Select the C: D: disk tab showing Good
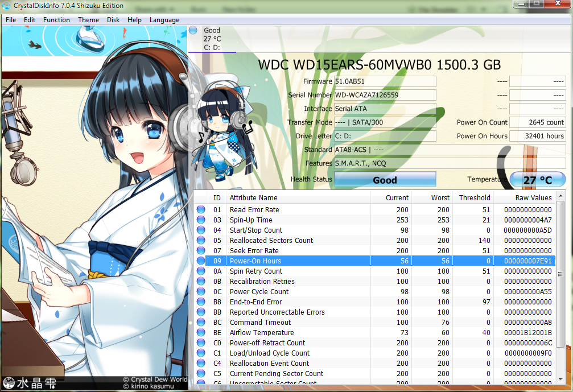This screenshot has height=392, width=573. tap(212, 39)
